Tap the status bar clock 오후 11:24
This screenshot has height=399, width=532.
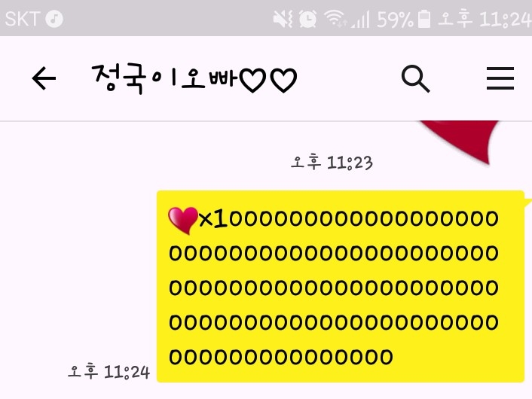485,19
